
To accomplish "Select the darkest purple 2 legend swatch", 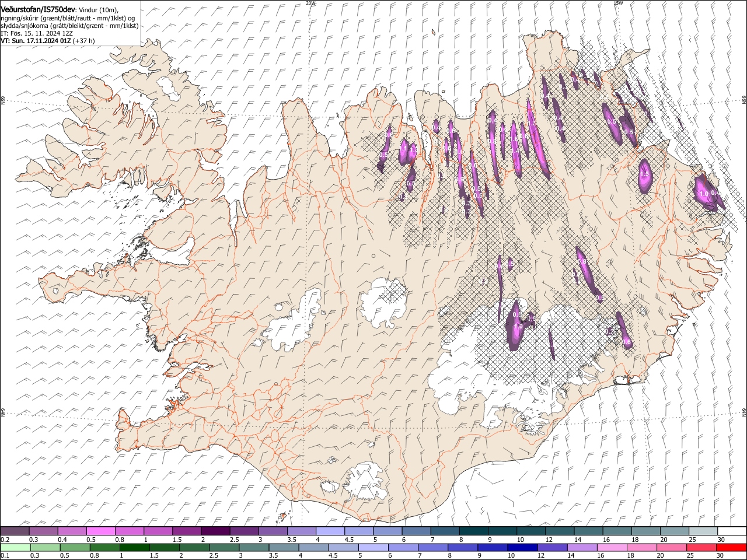I will click(x=215, y=531).
